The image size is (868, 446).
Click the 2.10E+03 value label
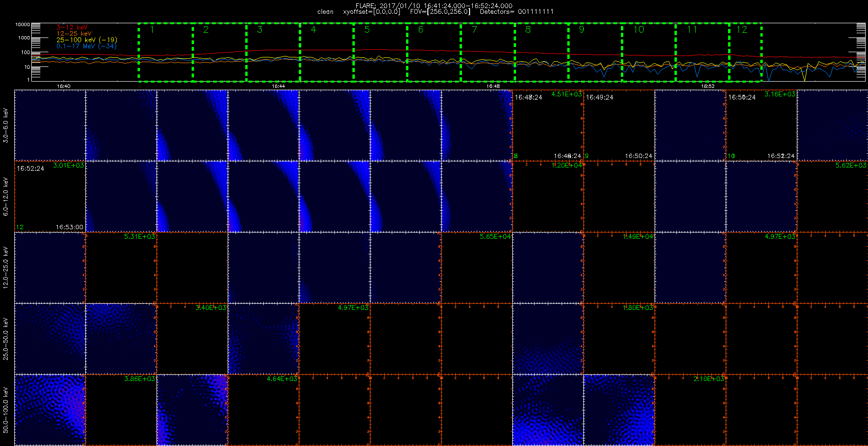[x=709, y=379]
